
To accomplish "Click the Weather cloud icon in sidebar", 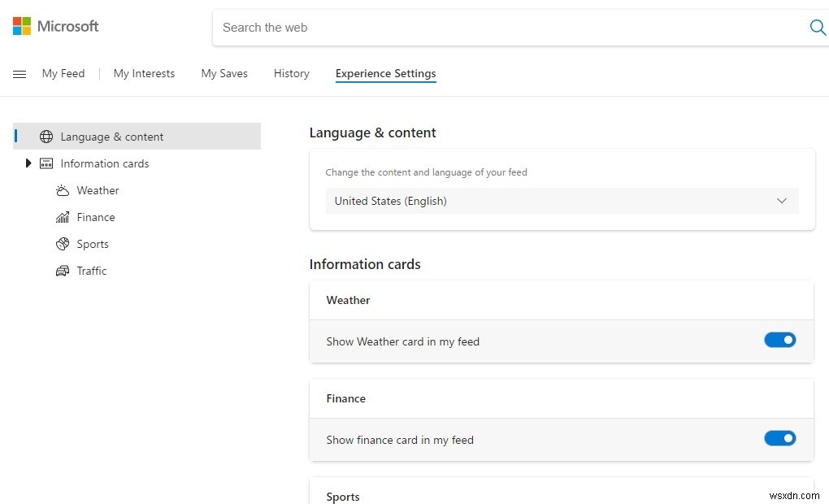I will coord(63,190).
